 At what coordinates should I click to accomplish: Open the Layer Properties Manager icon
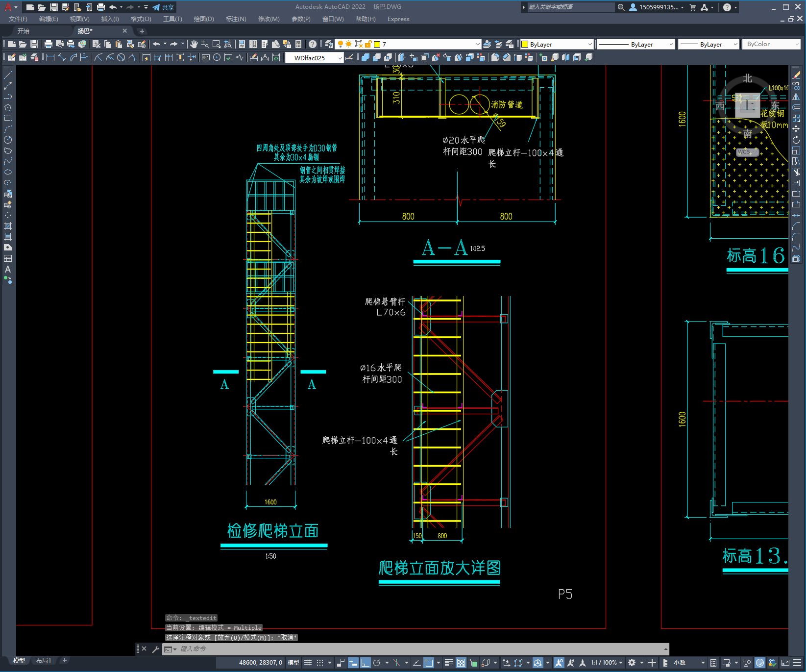(x=329, y=44)
